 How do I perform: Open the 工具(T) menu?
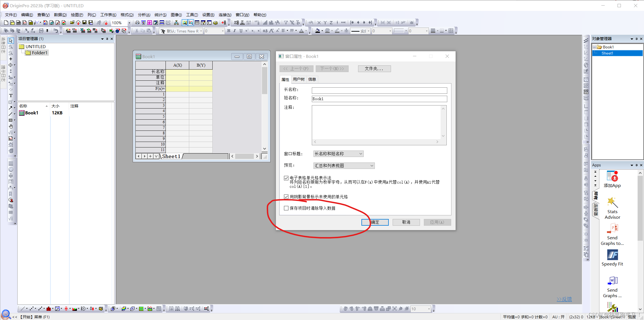pyautogui.click(x=192, y=15)
